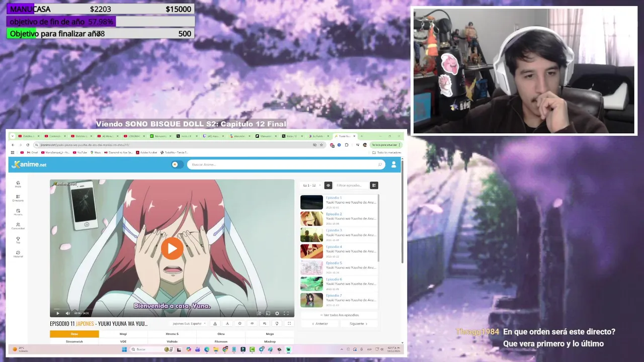This screenshot has height=362, width=644.
Task: Expand the Ep 1 - 12 range dropdown
Action: [x=311, y=186]
